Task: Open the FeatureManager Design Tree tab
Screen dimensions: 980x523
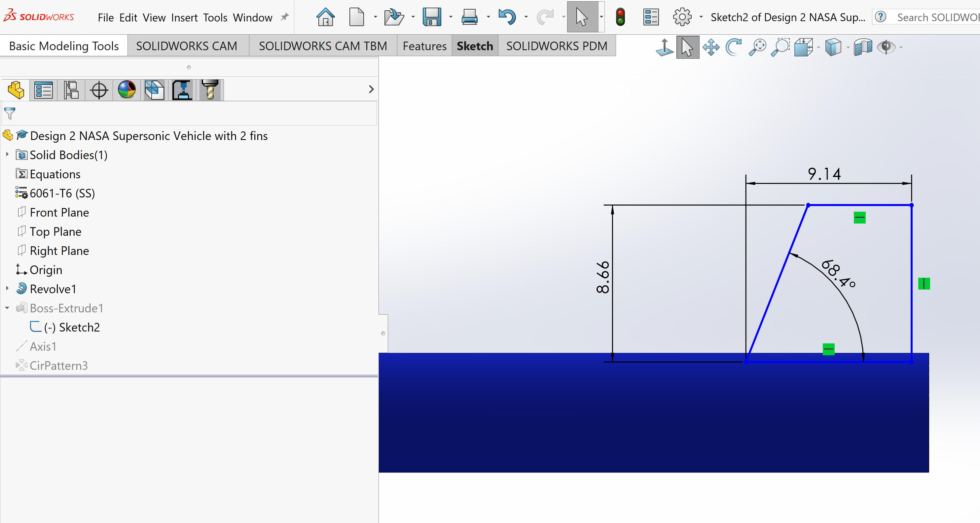Action: (x=16, y=90)
